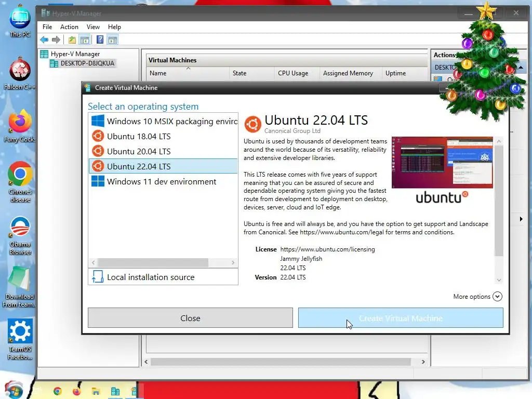Sort virtual machines by State column
The width and height of the screenshot is (532, 399).
point(252,73)
